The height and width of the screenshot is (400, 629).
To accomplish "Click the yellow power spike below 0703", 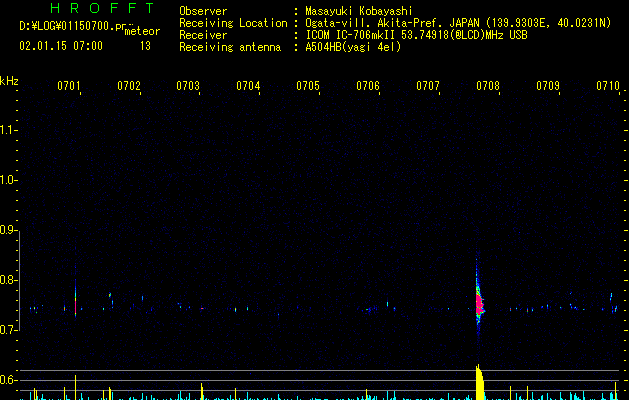I will pos(202,392).
